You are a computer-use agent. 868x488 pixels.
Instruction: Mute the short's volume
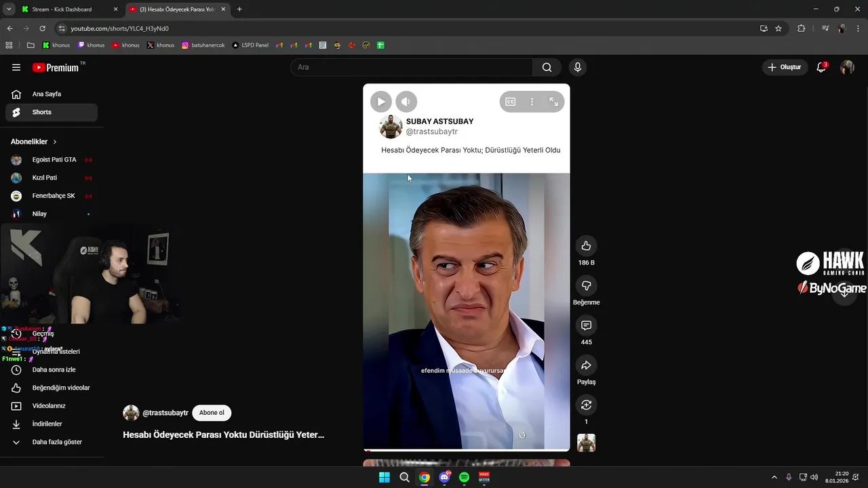coord(406,102)
